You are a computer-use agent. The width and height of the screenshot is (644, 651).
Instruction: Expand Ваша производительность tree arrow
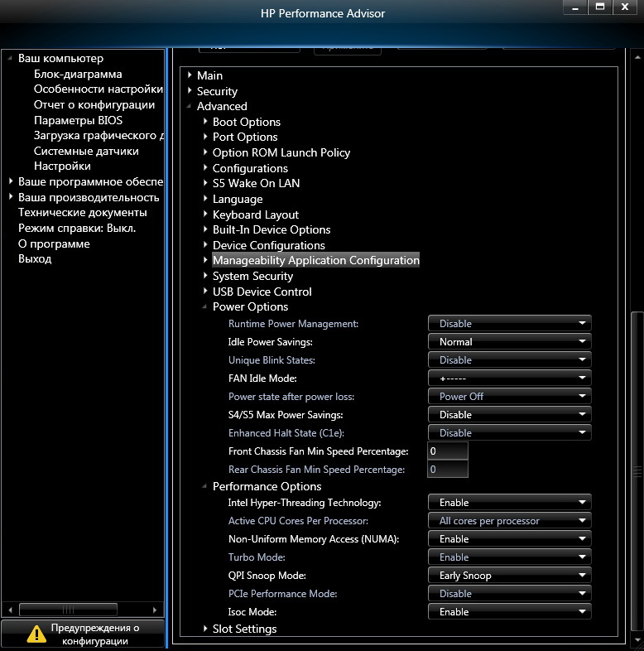click(12, 197)
